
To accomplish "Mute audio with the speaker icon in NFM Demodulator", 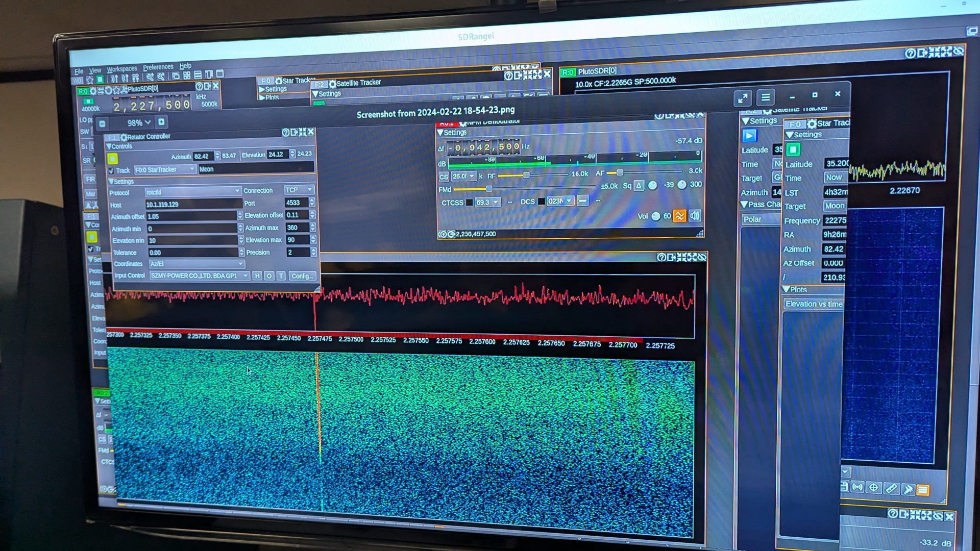I will pos(695,216).
